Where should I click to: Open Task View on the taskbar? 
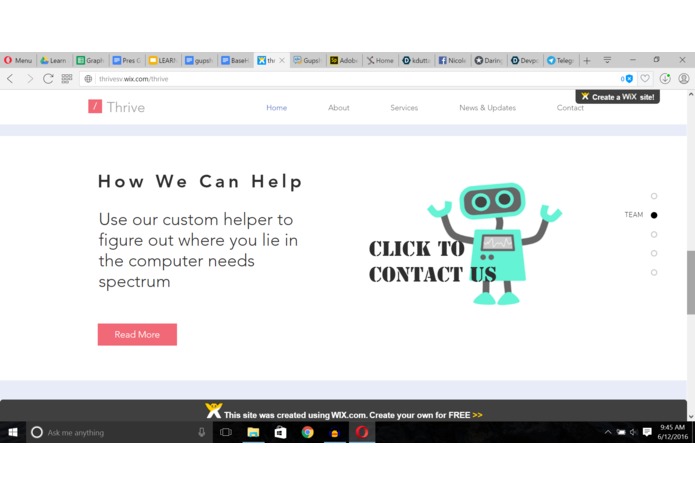tap(226, 432)
